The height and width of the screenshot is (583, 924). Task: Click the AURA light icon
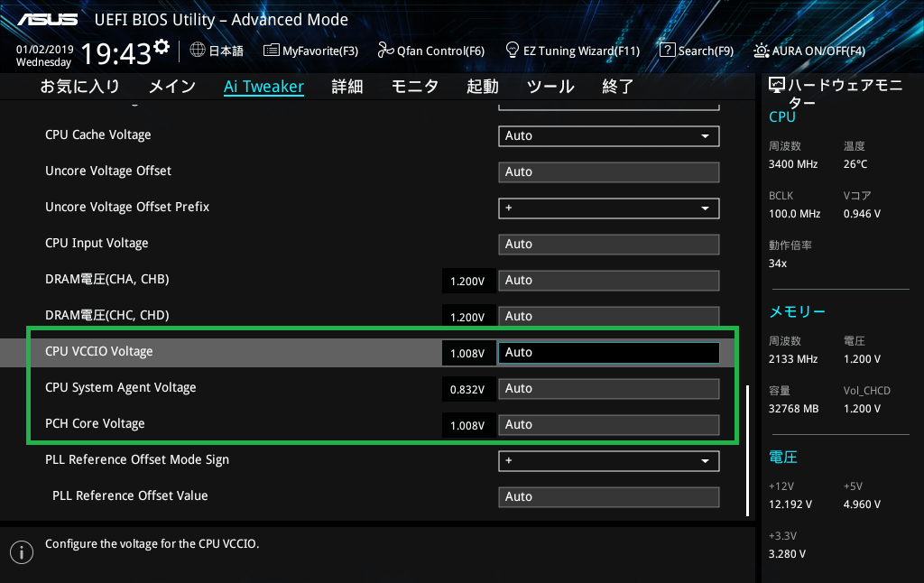point(761,51)
